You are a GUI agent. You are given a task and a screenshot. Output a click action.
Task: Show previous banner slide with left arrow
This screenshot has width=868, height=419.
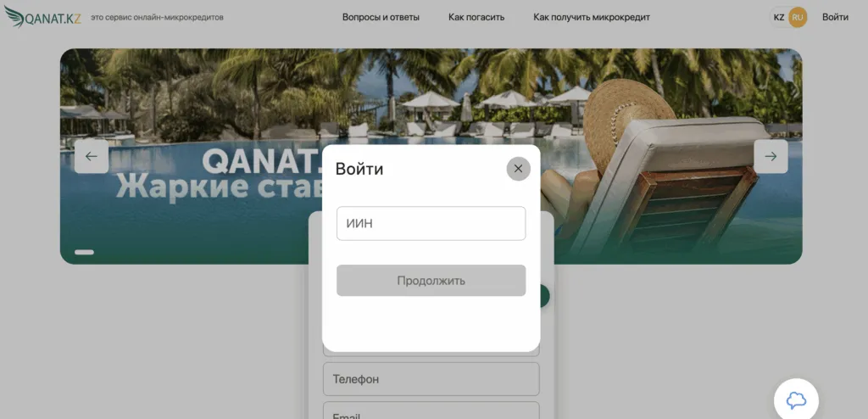[x=92, y=156]
